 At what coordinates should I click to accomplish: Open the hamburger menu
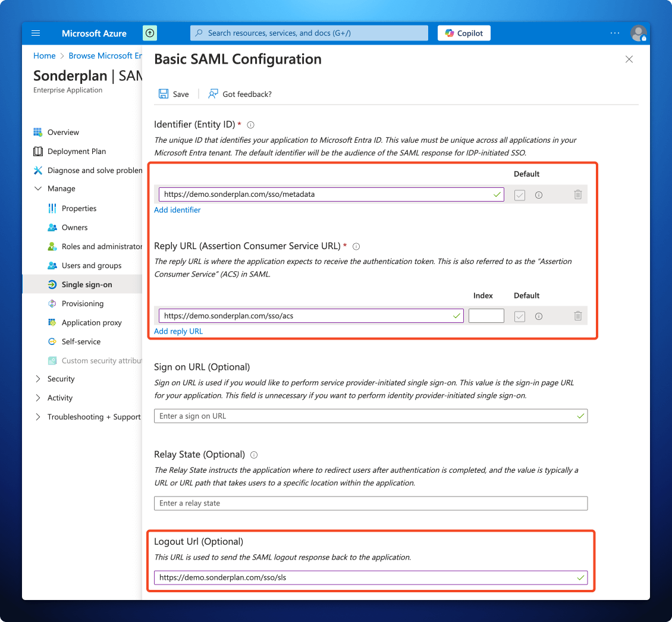point(36,33)
